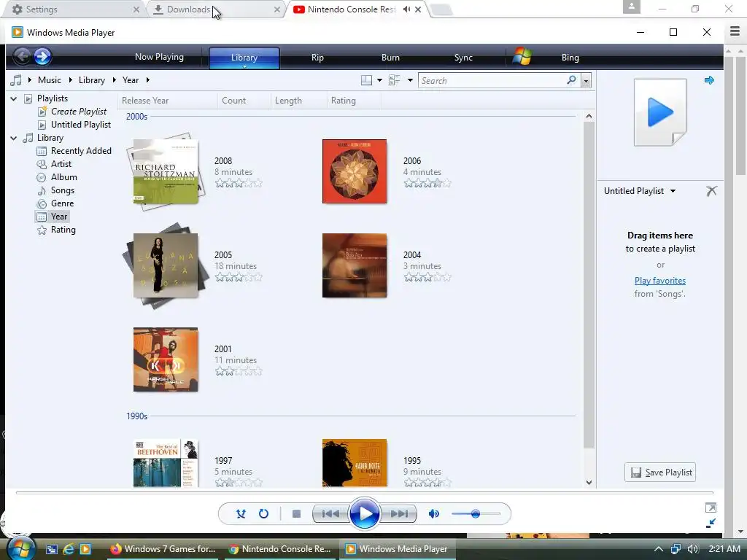Adjust the volume slider

(x=476, y=513)
